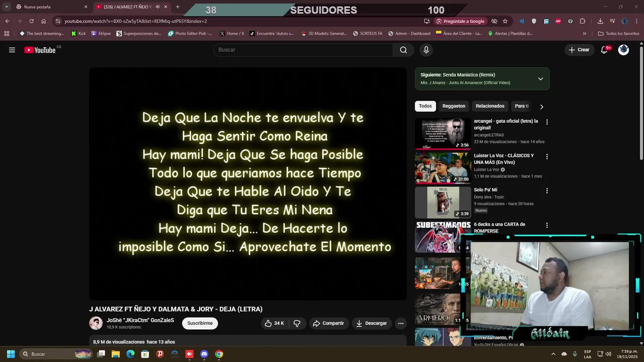This screenshot has width=644, height=362.
Task: View site information in address bar
Action: (x=58, y=21)
